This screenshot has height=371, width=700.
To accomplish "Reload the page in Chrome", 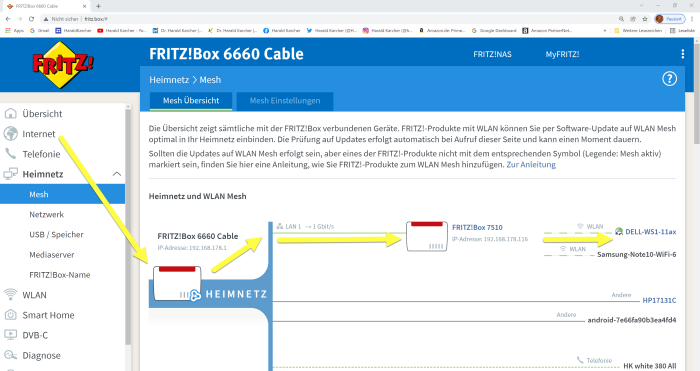I will click(x=31, y=19).
